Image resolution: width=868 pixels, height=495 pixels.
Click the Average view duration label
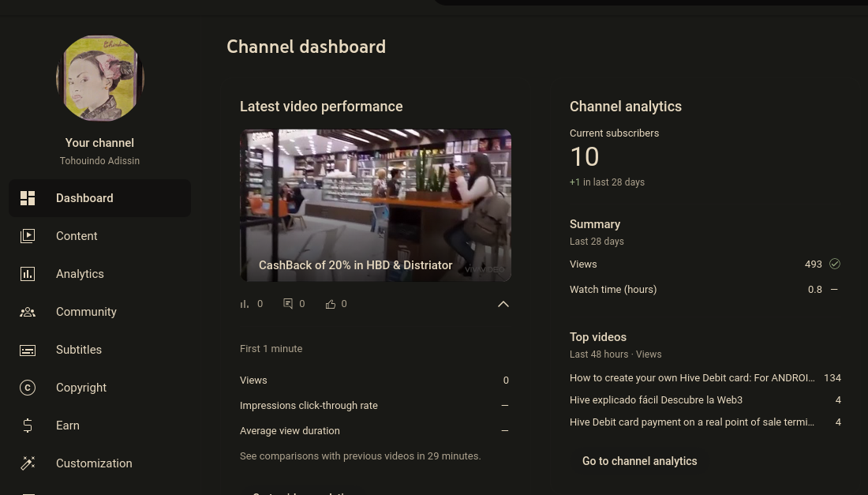coord(290,431)
